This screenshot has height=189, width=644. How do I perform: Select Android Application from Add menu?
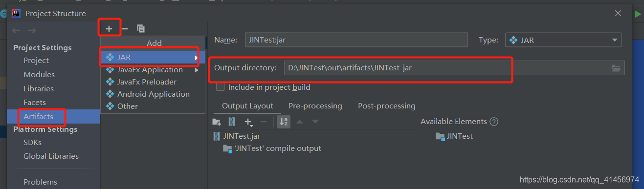click(153, 94)
